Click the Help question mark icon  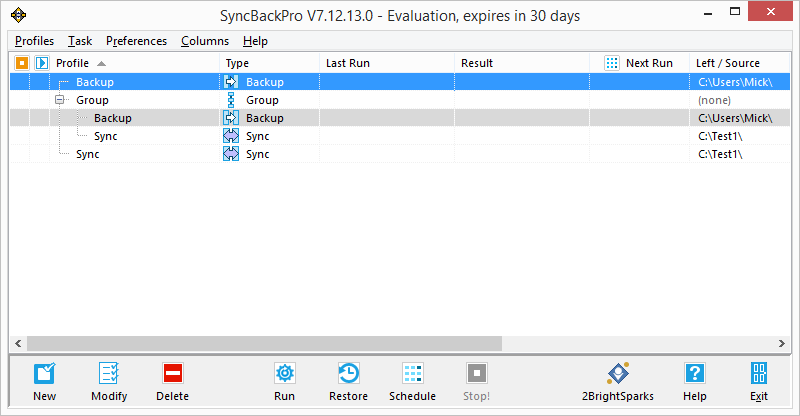(694, 374)
